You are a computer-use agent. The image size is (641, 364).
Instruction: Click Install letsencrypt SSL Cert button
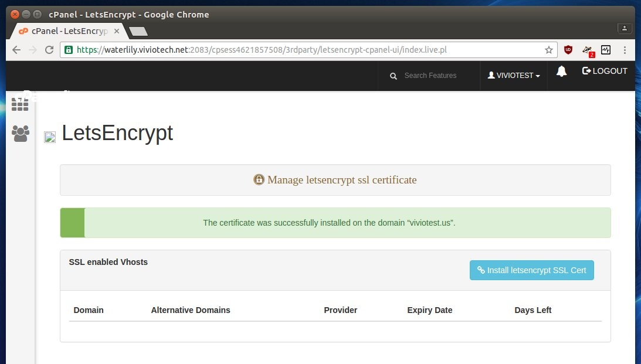[x=531, y=270]
